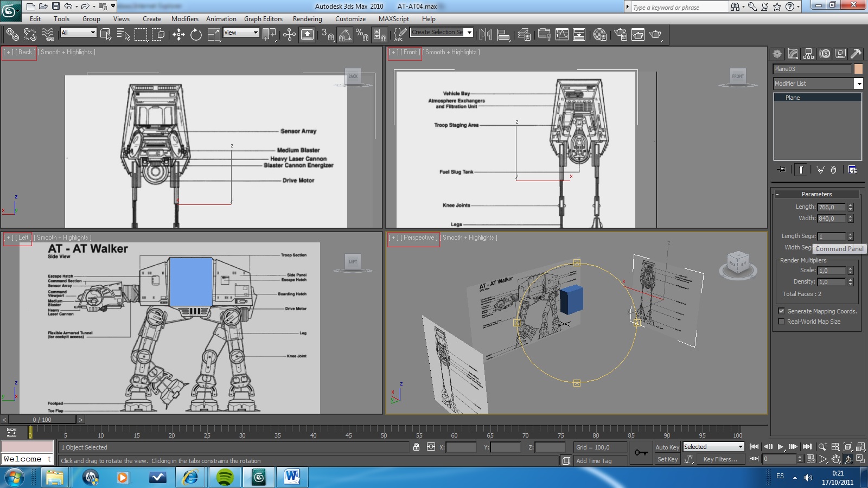
Task: Open the Layer Manager
Action: click(524, 35)
